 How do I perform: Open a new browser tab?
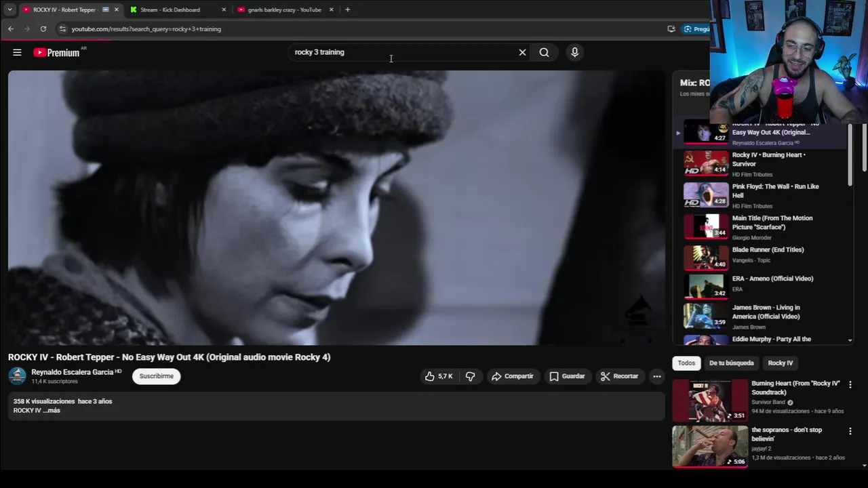pos(347,9)
